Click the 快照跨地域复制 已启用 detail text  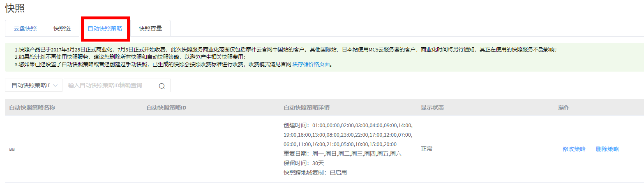point(315,172)
